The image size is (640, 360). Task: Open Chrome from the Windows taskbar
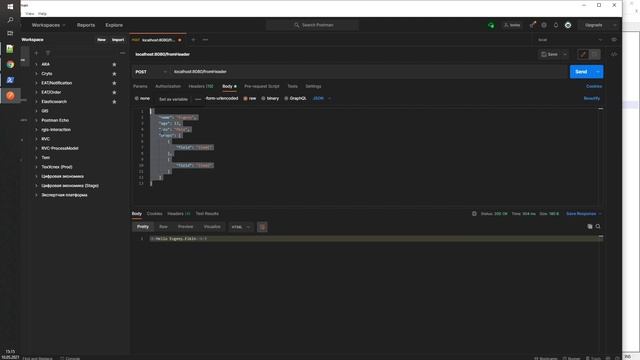click(10, 64)
